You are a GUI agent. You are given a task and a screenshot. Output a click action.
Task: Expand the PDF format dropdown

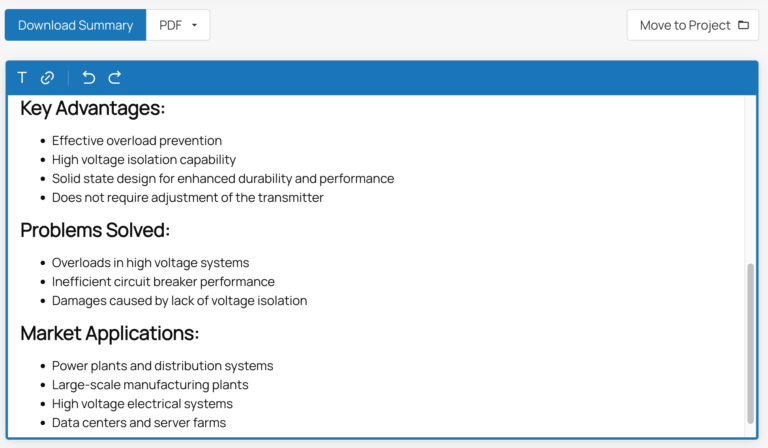pyautogui.click(x=179, y=25)
